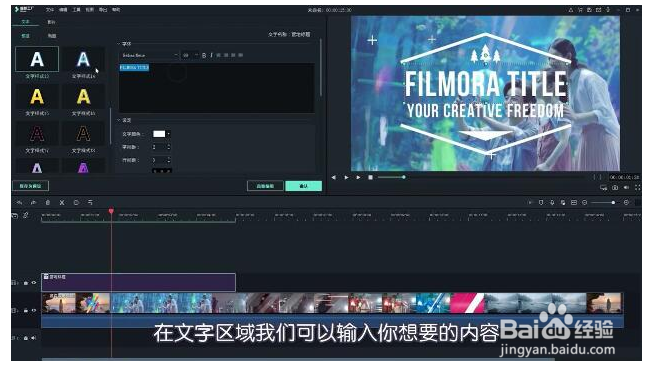652x372 pixels.
Task: Apply bold to title text
Action: 204,55
